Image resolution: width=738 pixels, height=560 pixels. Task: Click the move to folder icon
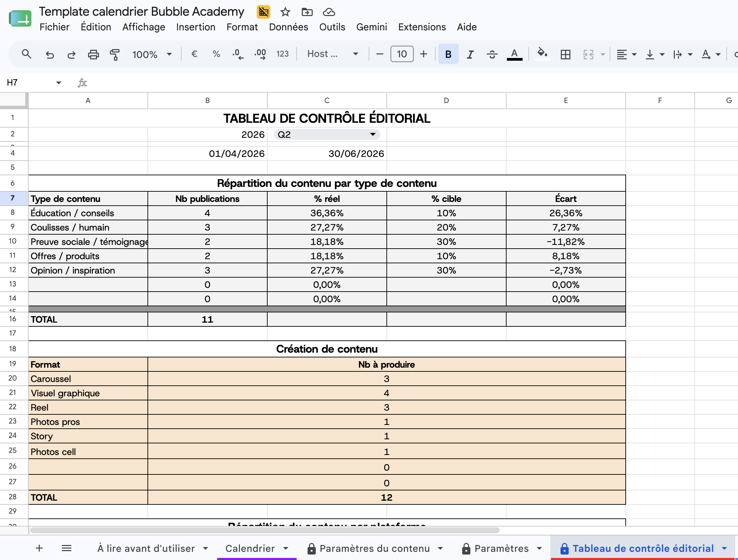click(307, 12)
